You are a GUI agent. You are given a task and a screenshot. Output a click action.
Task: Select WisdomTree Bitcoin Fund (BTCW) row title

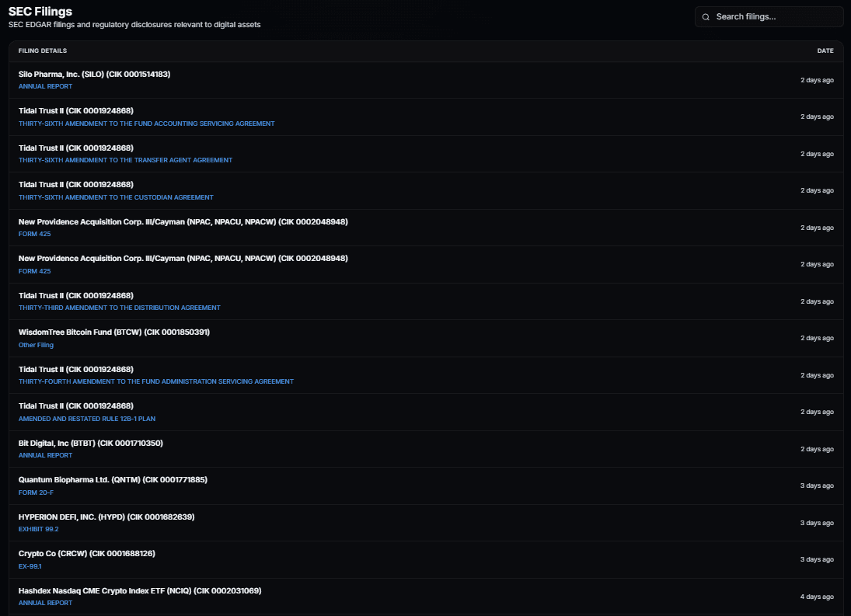(x=114, y=332)
